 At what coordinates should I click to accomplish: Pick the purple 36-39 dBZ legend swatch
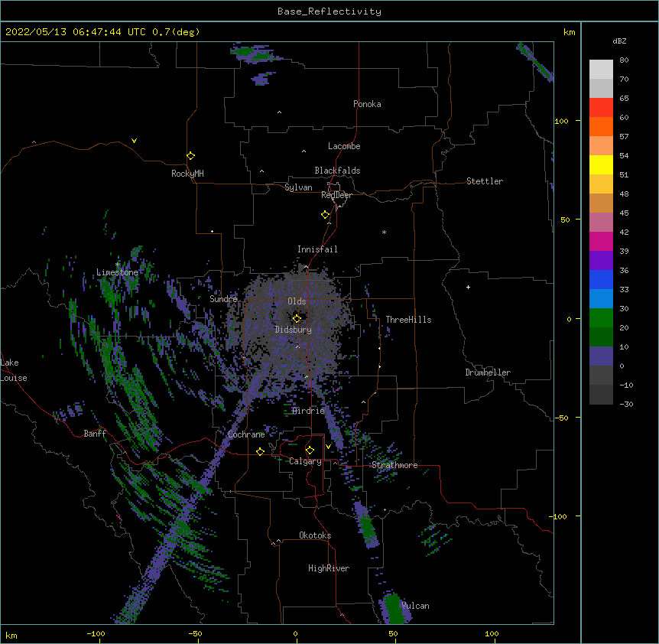[601, 260]
